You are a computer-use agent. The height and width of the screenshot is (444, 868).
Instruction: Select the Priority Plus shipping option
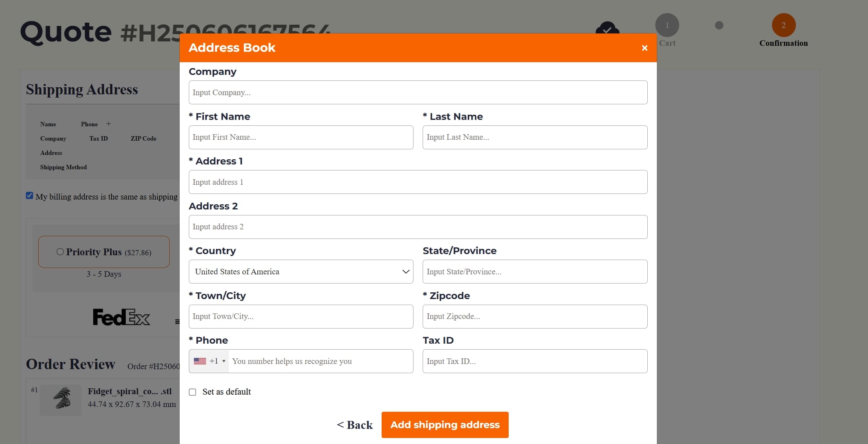[61, 251]
